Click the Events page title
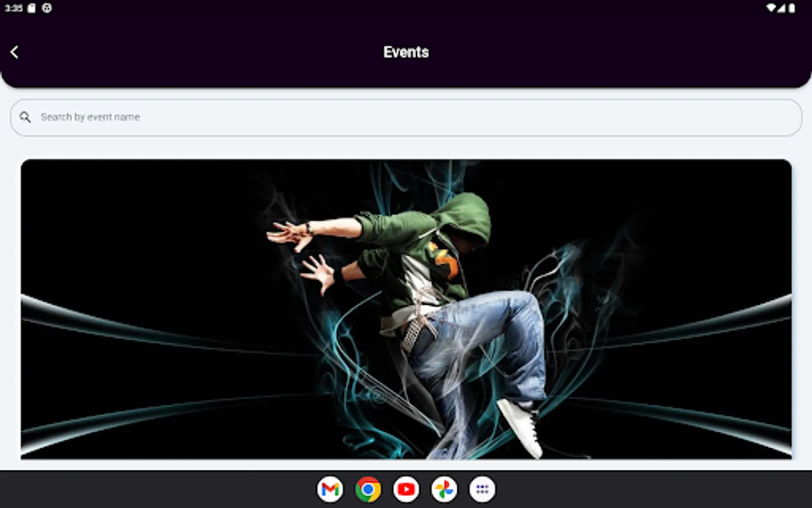Viewport: 812px width, 508px height. (406, 52)
